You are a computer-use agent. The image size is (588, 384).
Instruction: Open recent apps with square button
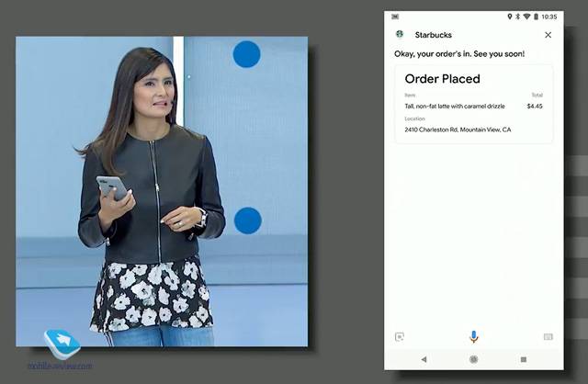(x=524, y=359)
